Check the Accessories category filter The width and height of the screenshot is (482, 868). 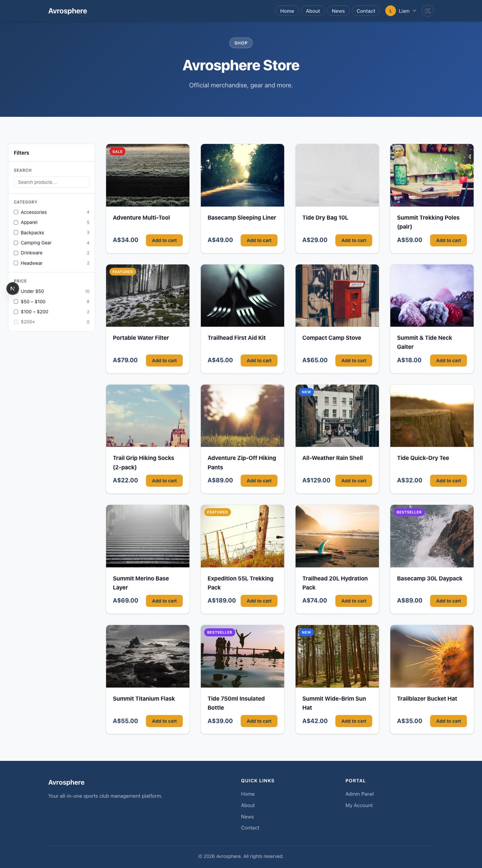(x=16, y=212)
